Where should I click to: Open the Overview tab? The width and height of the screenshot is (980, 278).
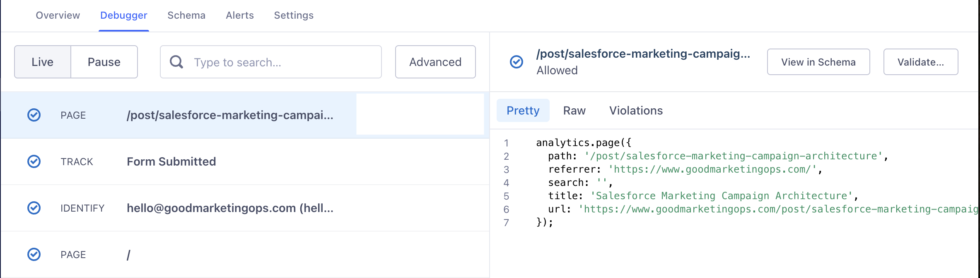[x=58, y=15]
